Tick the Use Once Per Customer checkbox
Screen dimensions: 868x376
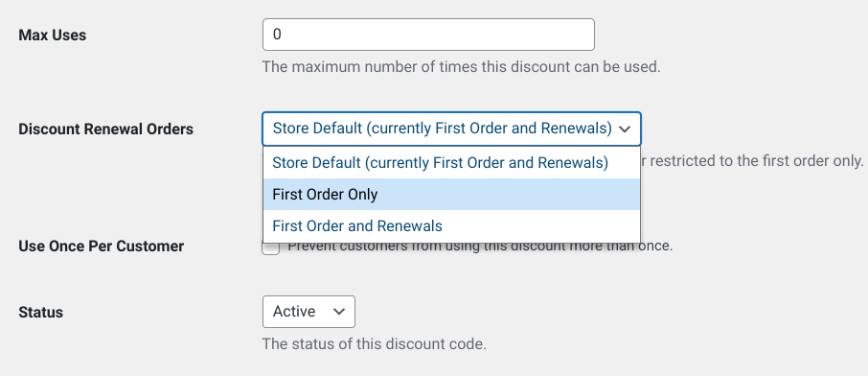click(x=271, y=247)
